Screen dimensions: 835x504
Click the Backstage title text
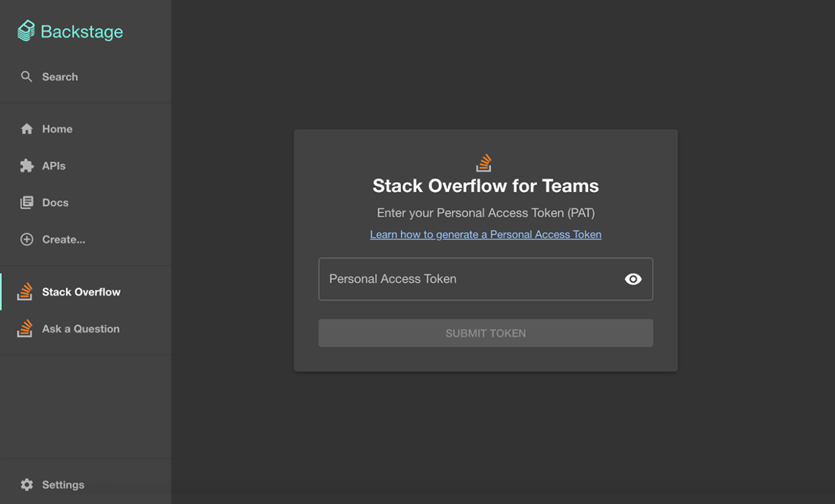[81, 32]
